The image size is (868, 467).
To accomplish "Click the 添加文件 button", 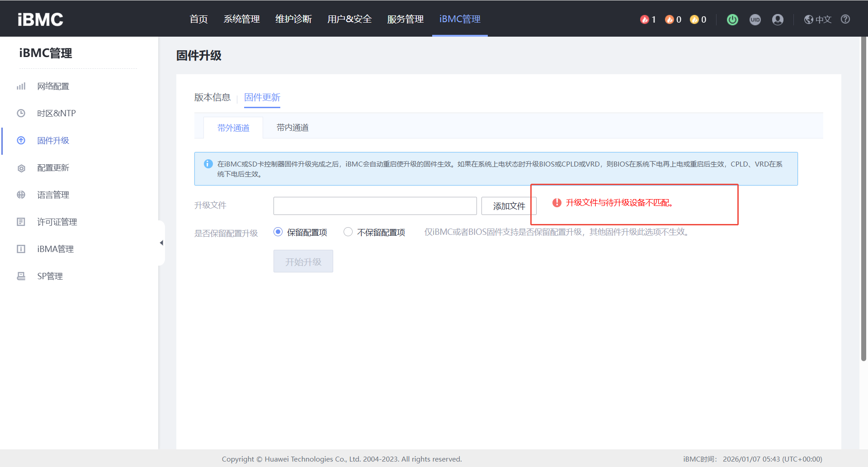I will [x=509, y=206].
